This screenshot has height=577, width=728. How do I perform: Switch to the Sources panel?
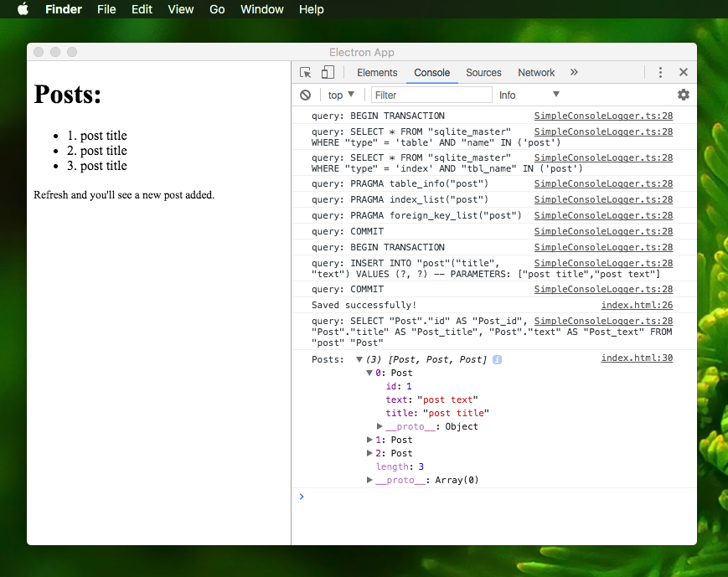coord(483,72)
